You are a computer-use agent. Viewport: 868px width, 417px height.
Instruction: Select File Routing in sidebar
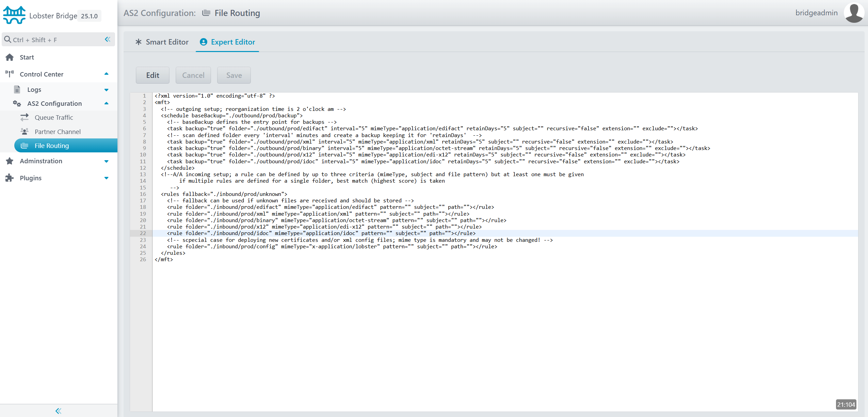(x=52, y=146)
